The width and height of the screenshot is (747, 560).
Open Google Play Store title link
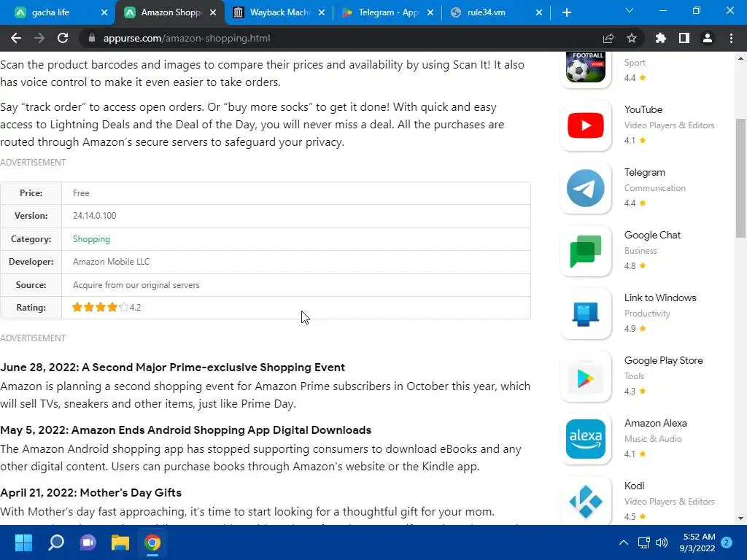[x=663, y=360]
